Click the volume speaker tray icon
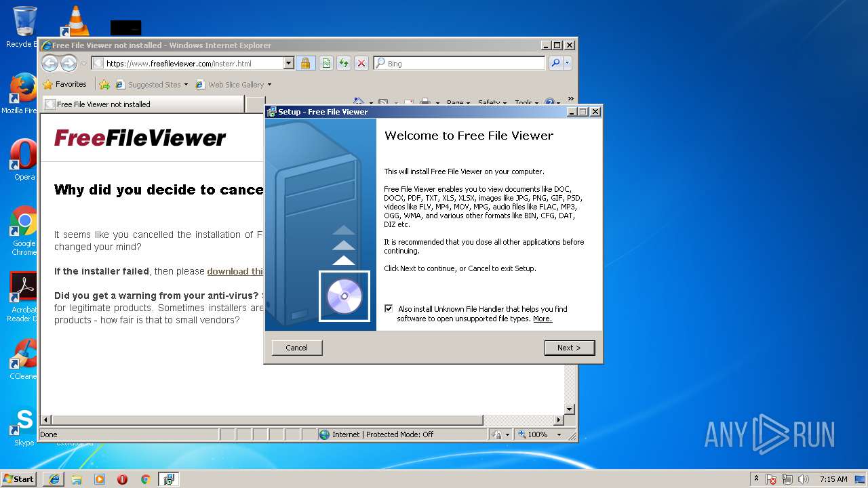The height and width of the screenshot is (488, 868). point(804,479)
